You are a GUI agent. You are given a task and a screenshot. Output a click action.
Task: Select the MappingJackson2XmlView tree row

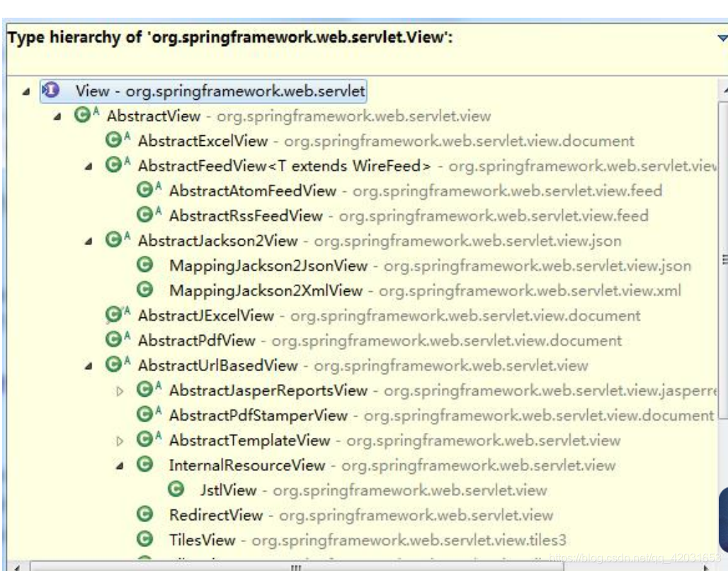[x=409, y=290]
